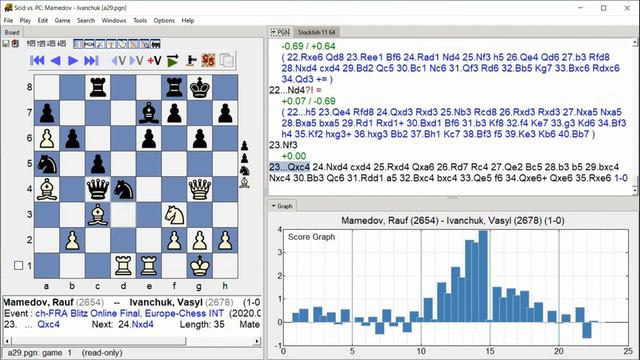The width and height of the screenshot is (640, 360).
Task: Click move 23.Nf3 in the PGN
Action: pyautogui.click(x=283, y=145)
